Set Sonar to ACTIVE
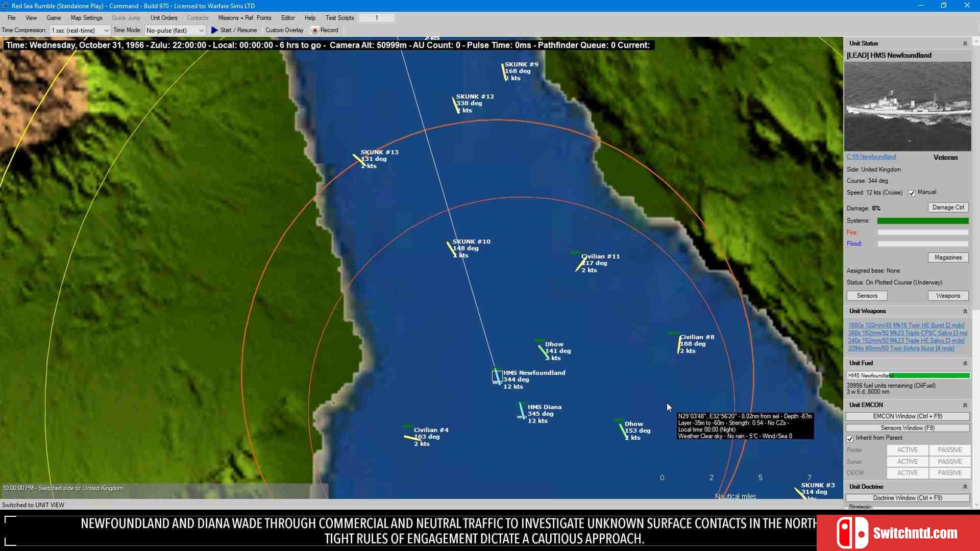Image resolution: width=980 pixels, height=551 pixels. 908,462
